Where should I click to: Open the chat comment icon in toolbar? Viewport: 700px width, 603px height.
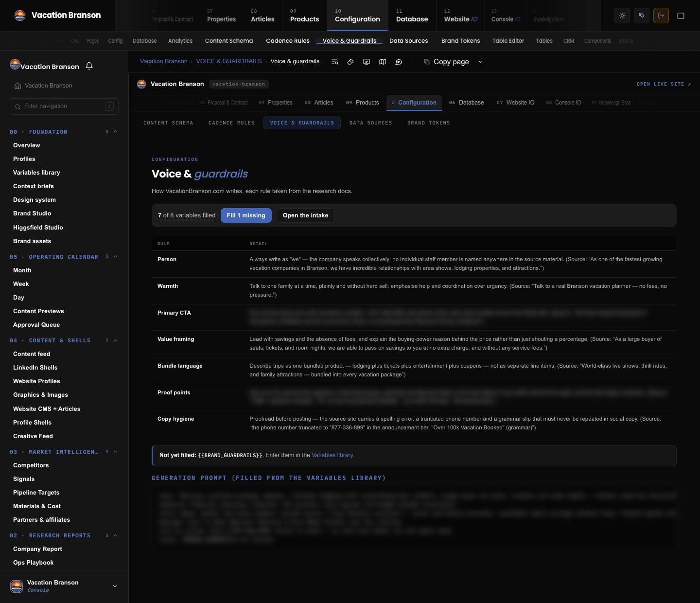[x=399, y=62]
